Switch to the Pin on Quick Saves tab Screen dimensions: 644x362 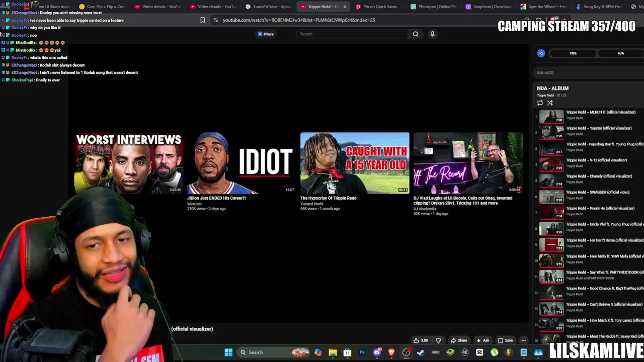tap(379, 7)
